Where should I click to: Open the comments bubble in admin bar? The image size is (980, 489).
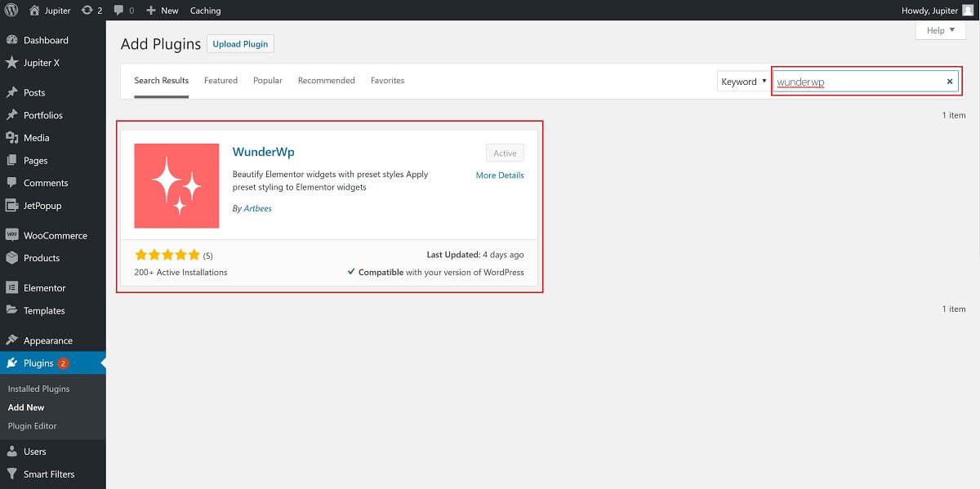(x=119, y=11)
